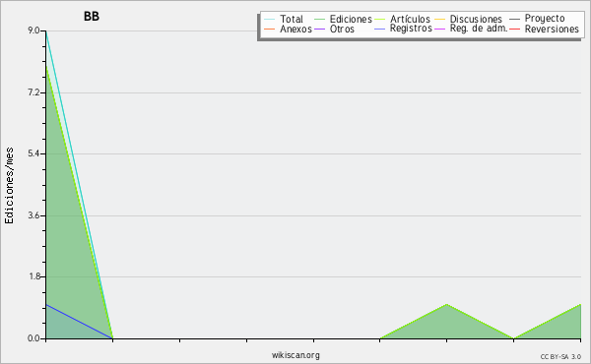Screen dimensions: 591x364
Task: Select the Otros legend label
Action: tap(342, 29)
